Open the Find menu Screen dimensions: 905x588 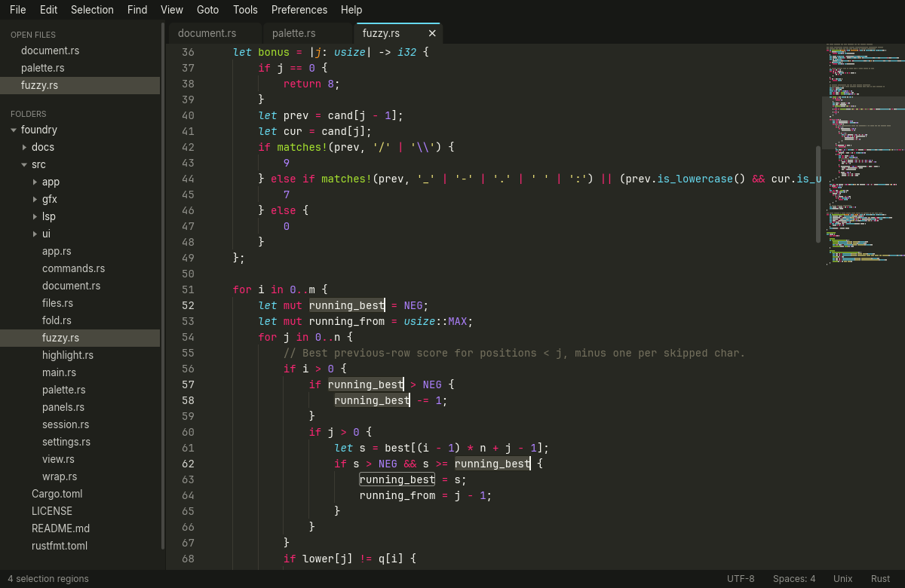point(137,10)
